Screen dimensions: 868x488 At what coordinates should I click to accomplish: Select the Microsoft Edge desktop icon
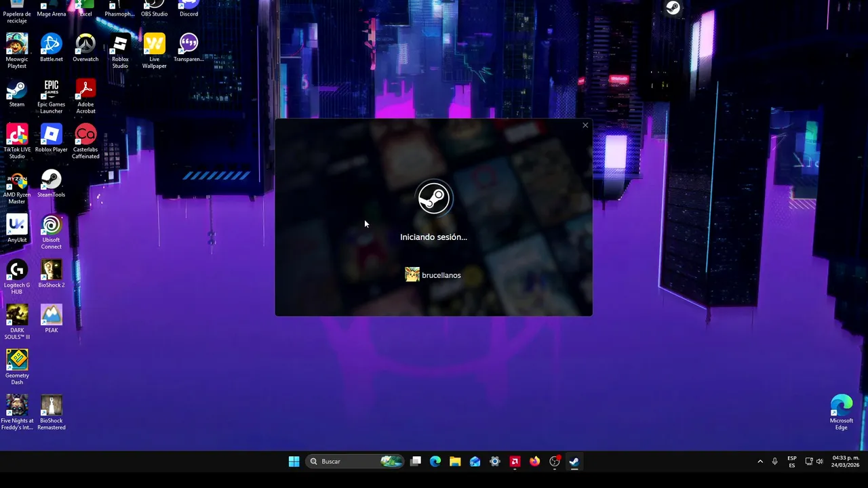(842, 413)
